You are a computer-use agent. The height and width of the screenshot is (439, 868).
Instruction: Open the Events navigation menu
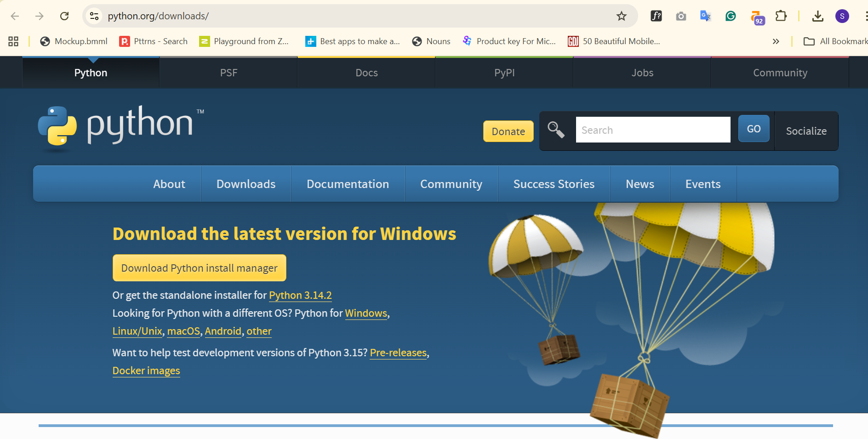point(703,184)
